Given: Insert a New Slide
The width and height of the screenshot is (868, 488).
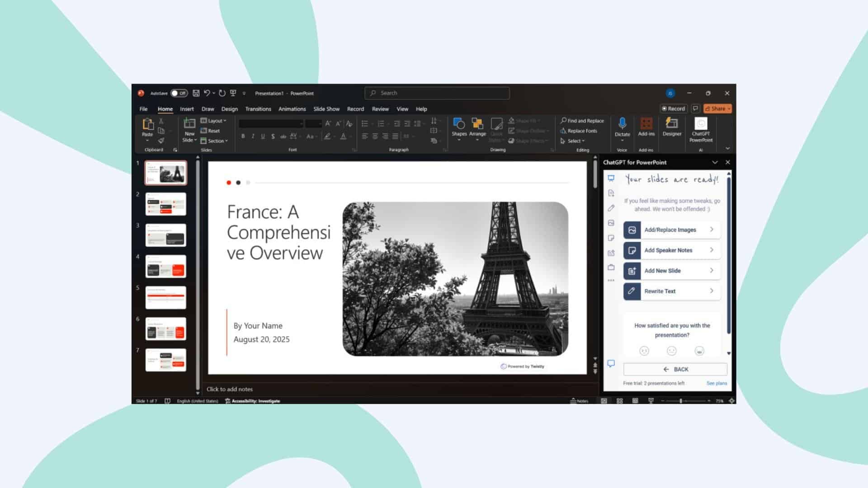Looking at the screenshot, I should [189, 125].
